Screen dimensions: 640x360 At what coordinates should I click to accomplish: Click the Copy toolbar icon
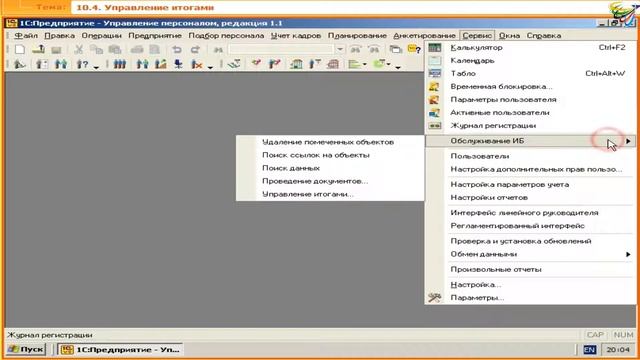(x=96, y=49)
